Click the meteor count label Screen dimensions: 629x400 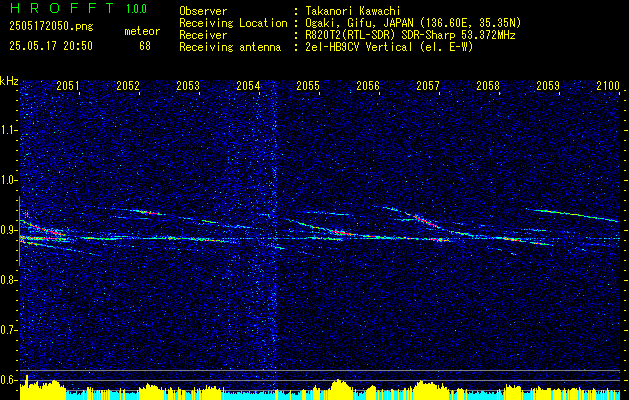142,31
